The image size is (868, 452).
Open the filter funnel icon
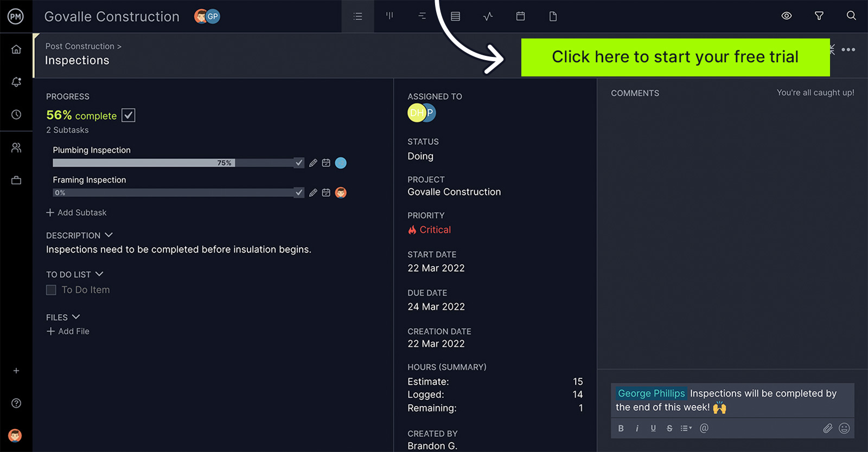tap(819, 16)
